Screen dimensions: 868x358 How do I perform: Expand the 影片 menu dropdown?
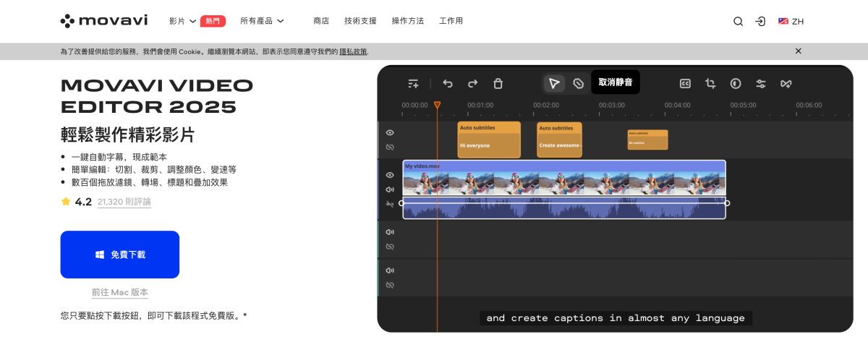pyautogui.click(x=182, y=21)
